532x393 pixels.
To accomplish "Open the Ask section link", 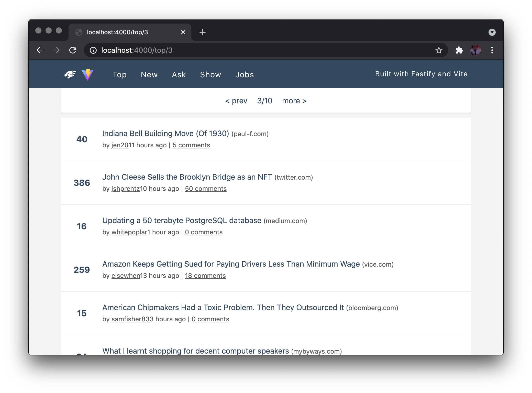I will click(179, 75).
